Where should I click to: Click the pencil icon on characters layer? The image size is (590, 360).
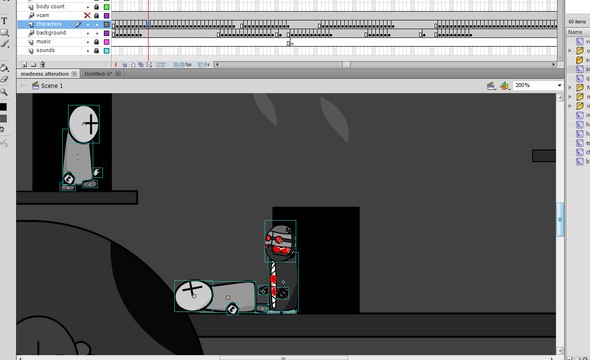point(78,24)
